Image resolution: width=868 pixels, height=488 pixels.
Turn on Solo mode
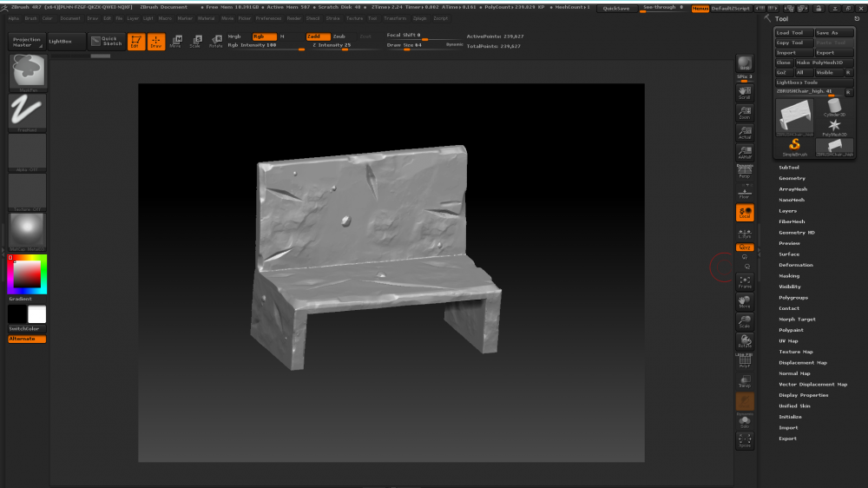pyautogui.click(x=745, y=422)
